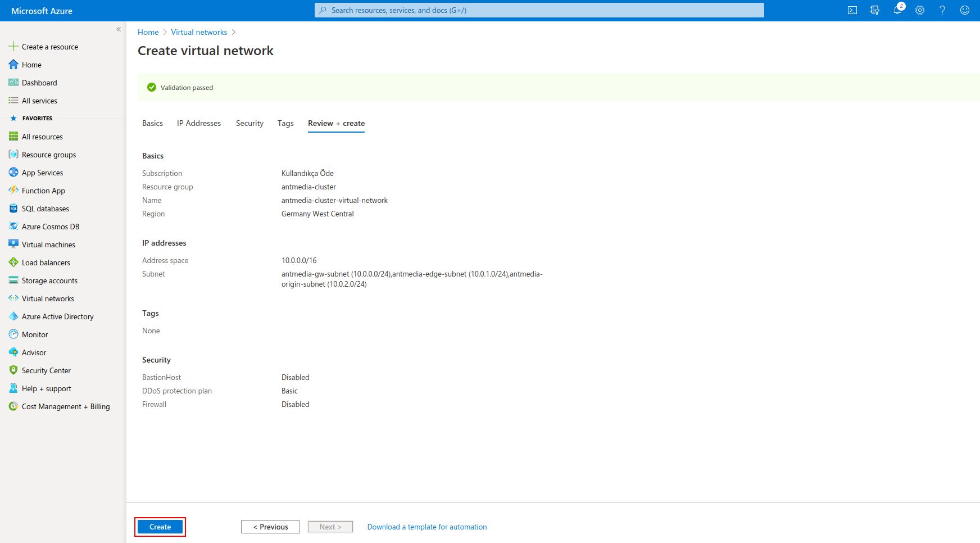Click the Security Center shield icon
The image size is (980, 543).
[13, 370]
